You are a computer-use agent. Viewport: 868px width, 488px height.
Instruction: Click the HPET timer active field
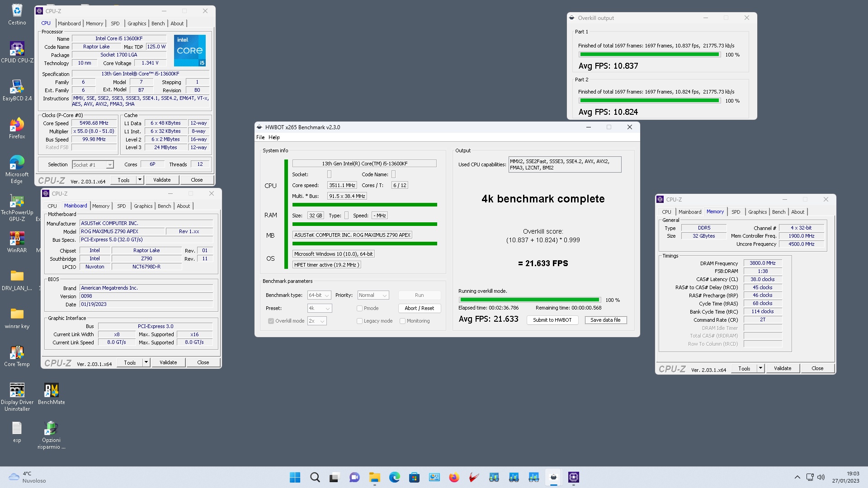click(326, 265)
